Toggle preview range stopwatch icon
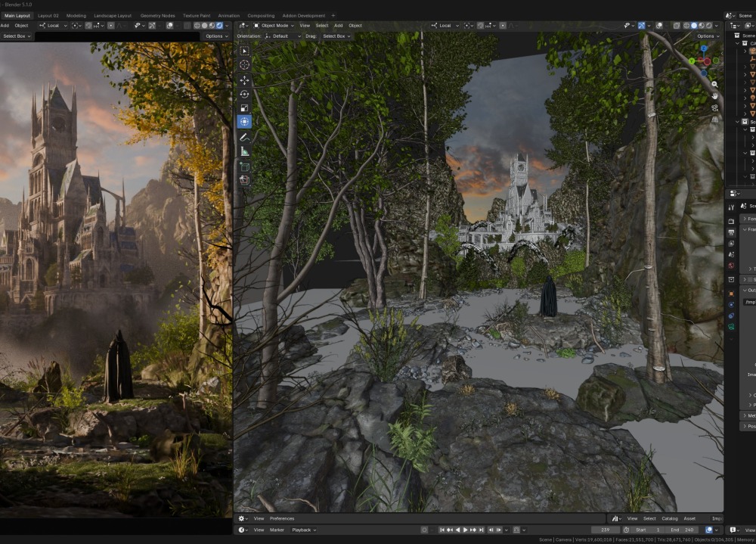This screenshot has width=756, height=544. pyautogui.click(x=626, y=530)
